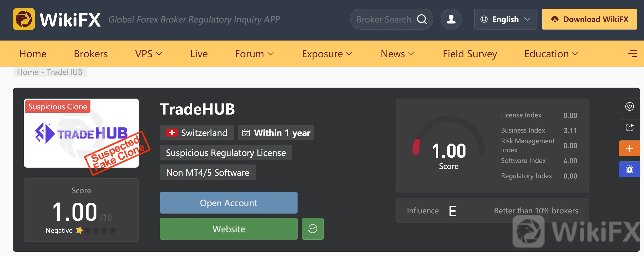Click the heart favorite icon
The width and height of the screenshot is (644, 256).
tap(629, 106)
